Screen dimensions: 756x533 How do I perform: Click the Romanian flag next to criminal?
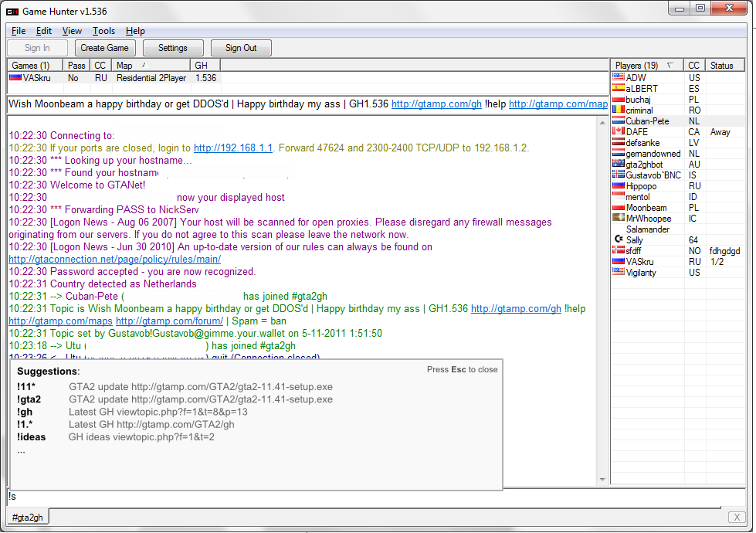[618, 110]
